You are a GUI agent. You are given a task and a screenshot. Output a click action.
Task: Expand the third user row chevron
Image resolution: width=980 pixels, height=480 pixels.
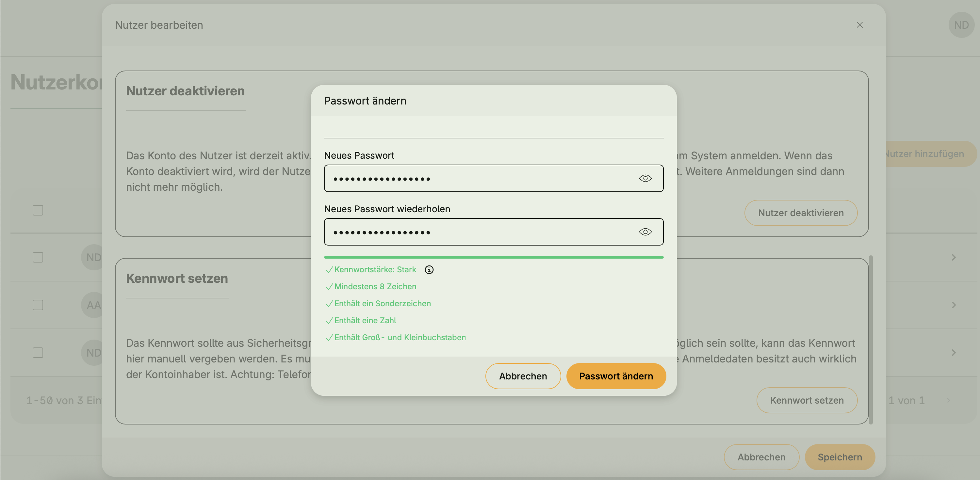click(953, 353)
